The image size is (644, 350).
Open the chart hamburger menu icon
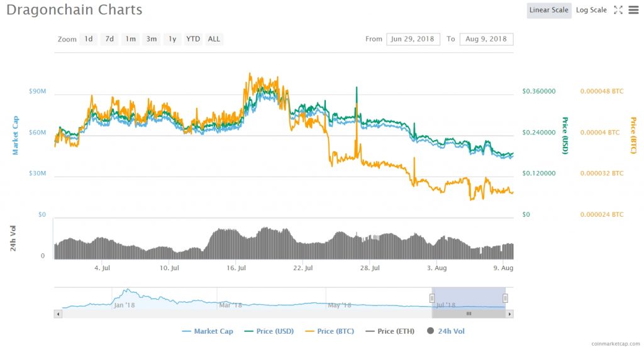tap(634, 10)
